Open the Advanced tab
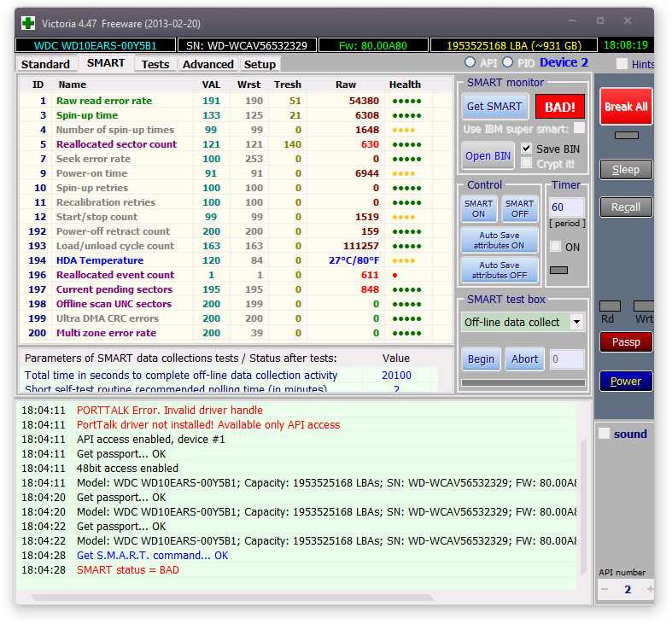Viewport: 672px width, 624px height. [208, 64]
